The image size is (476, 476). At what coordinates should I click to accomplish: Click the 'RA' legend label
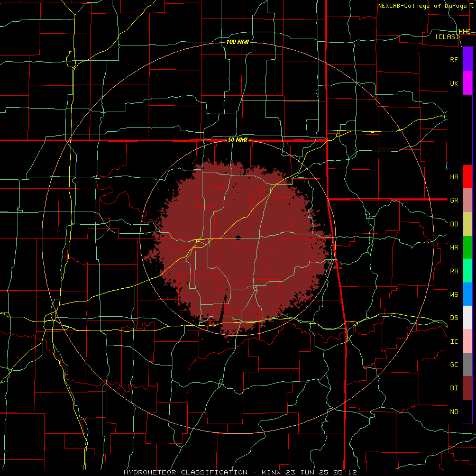point(454,271)
